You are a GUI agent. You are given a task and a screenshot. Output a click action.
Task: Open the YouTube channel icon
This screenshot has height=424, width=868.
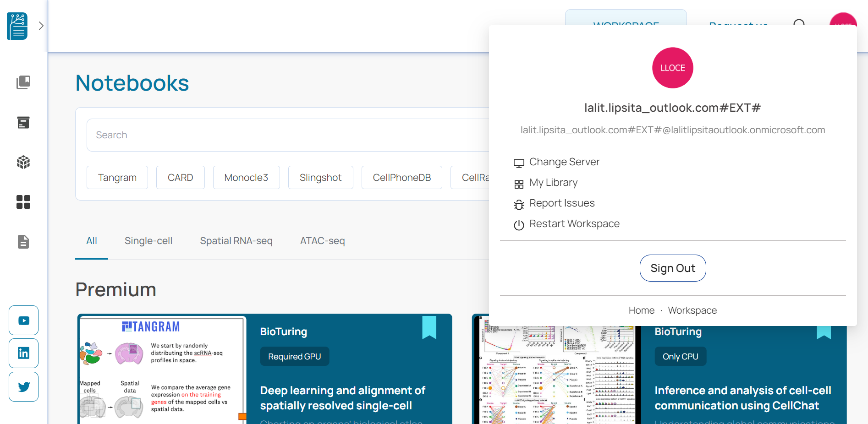point(23,321)
